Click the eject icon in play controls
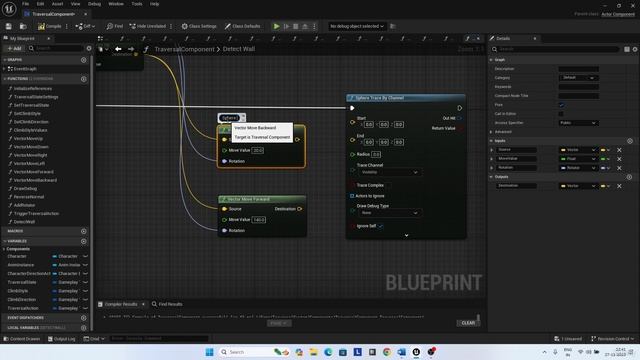Screen dimensions: 640x360 click(305, 26)
